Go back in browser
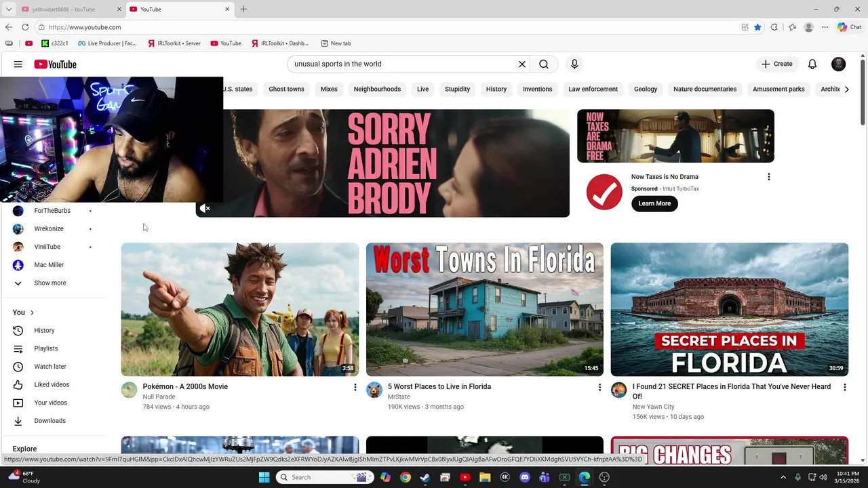The width and height of the screenshot is (868, 488). tap(9, 27)
